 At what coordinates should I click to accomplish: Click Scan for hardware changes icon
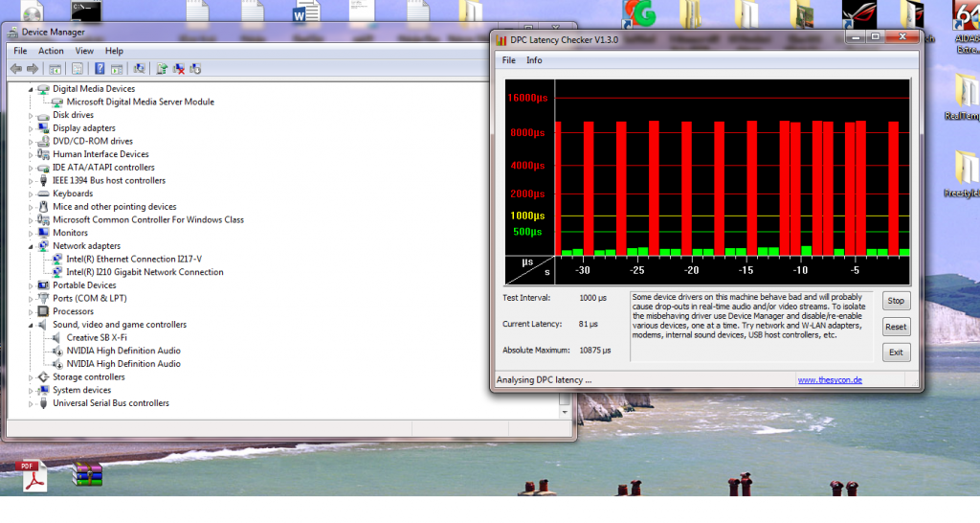coord(139,69)
